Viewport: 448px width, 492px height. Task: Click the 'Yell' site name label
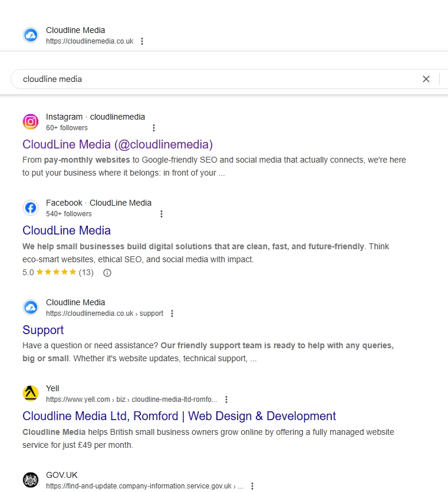click(x=52, y=389)
